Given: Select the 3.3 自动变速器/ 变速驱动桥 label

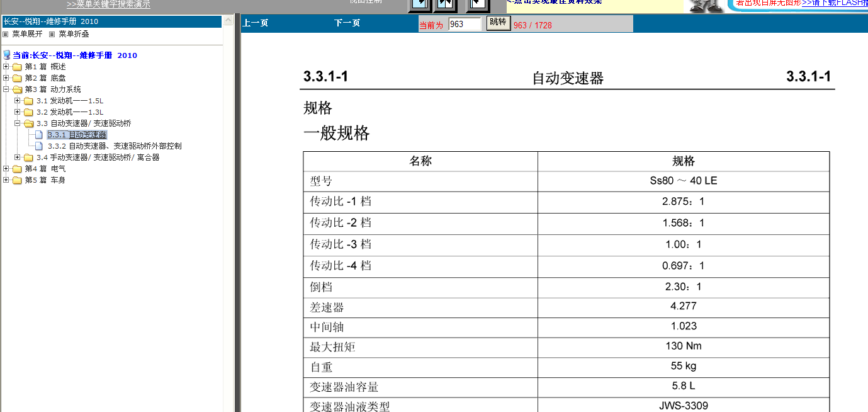Looking at the screenshot, I should coord(84,123).
